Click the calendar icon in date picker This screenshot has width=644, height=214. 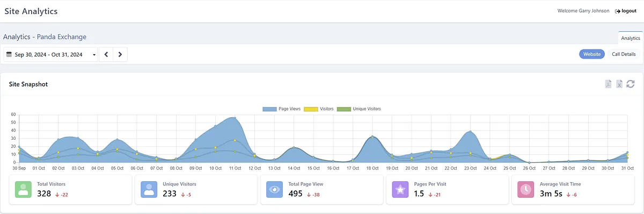pyautogui.click(x=9, y=54)
